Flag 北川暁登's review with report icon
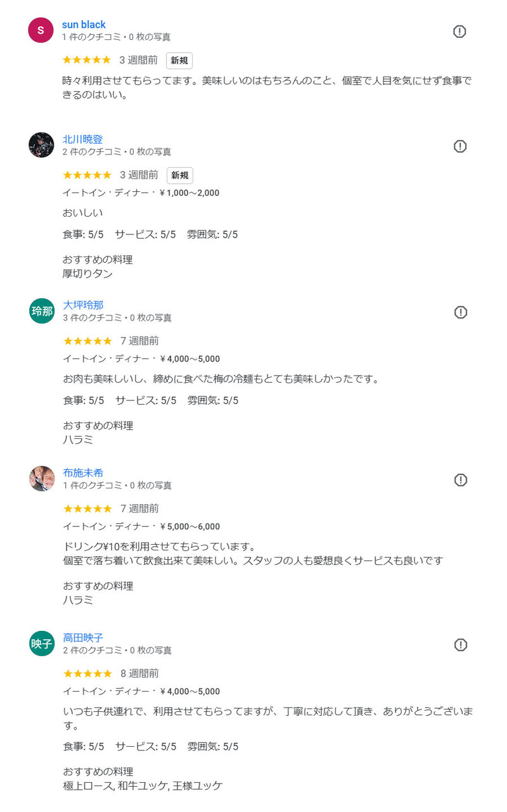The height and width of the screenshot is (812, 507). click(460, 146)
